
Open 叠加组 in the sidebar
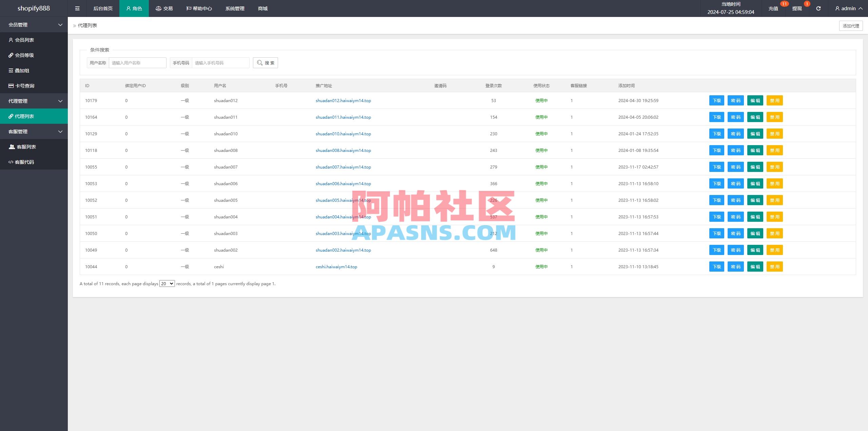click(22, 70)
